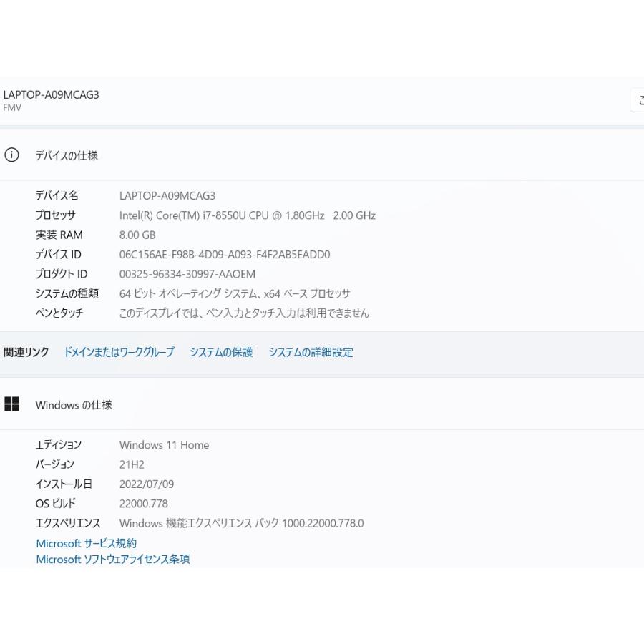Open the Microsoft ソフトウェアライセンス条項 link
This screenshot has height=644, width=644.
coord(113,559)
